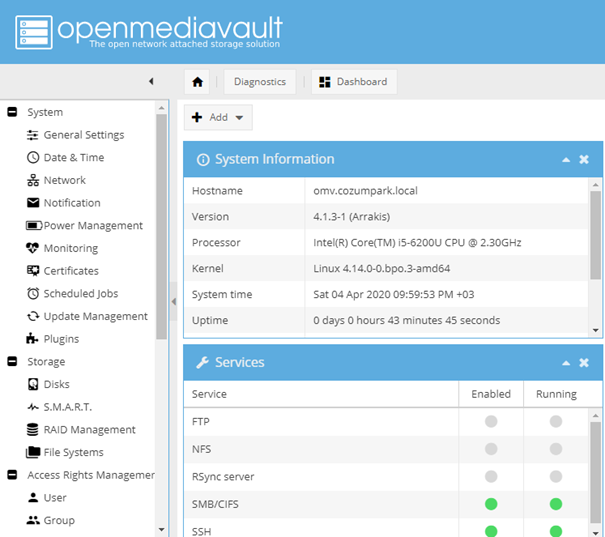Click FTP Enabled grey indicator
The width and height of the screenshot is (605, 537).
491,421
